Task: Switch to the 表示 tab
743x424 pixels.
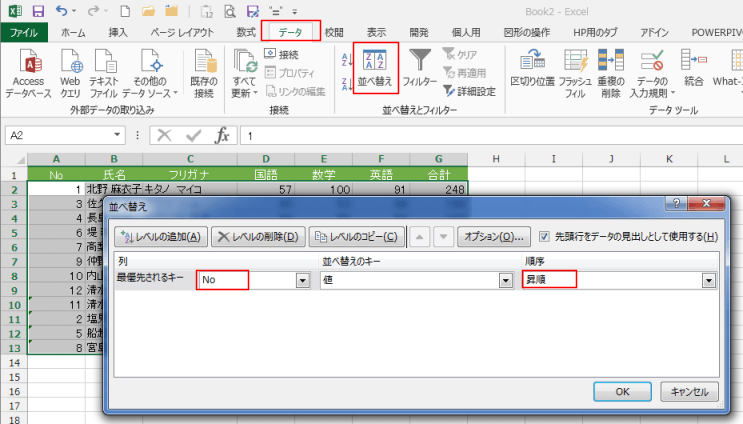Action: tap(376, 32)
